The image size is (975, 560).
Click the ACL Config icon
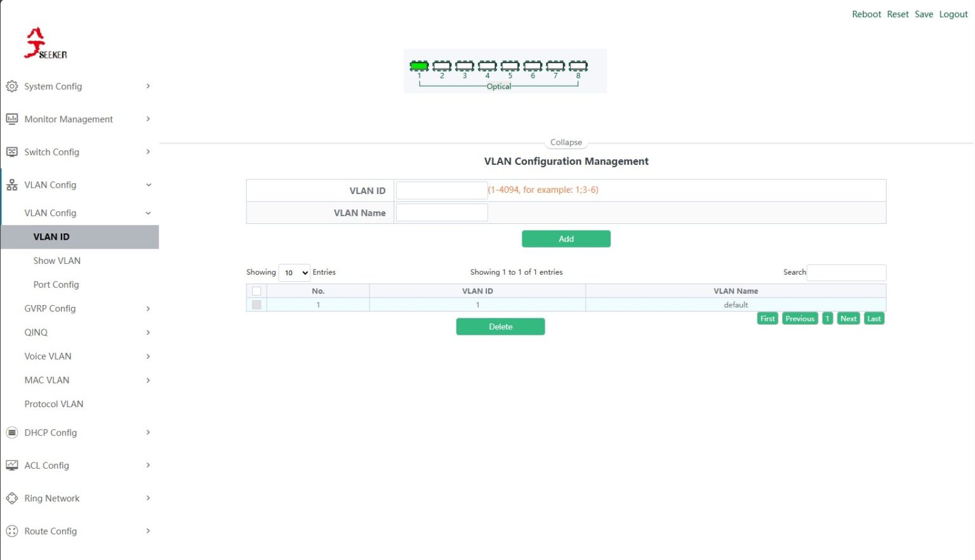pyautogui.click(x=11, y=466)
